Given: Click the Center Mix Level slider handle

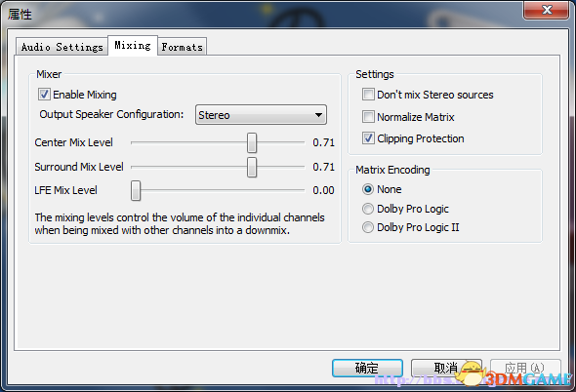Looking at the screenshot, I should point(252,142).
